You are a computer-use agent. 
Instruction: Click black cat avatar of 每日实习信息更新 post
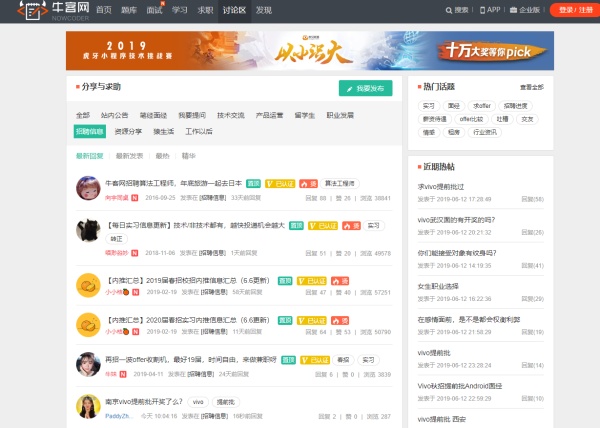point(88,230)
